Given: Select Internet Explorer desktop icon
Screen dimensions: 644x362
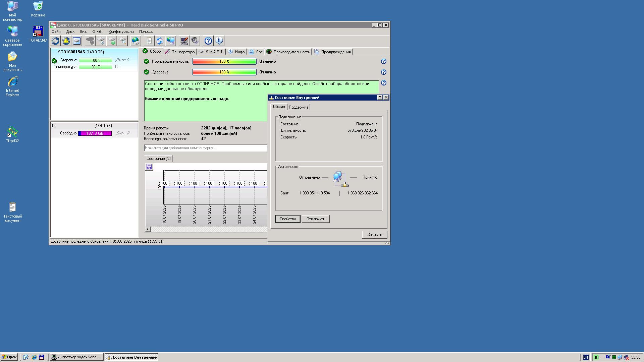Looking at the screenshot, I should pyautogui.click(x=12, y=86).
